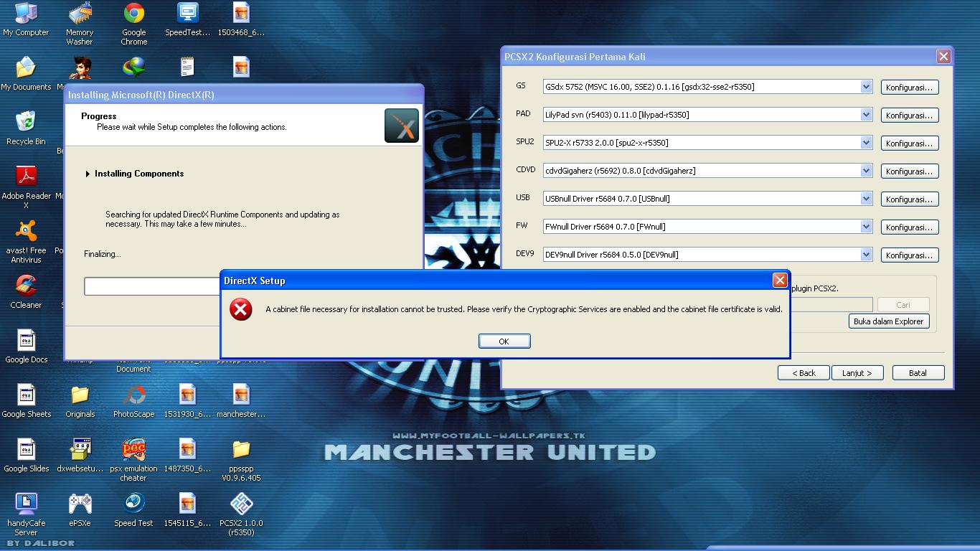
Task: Open the SPU2-X plugin dropdown
Action: 866,143
